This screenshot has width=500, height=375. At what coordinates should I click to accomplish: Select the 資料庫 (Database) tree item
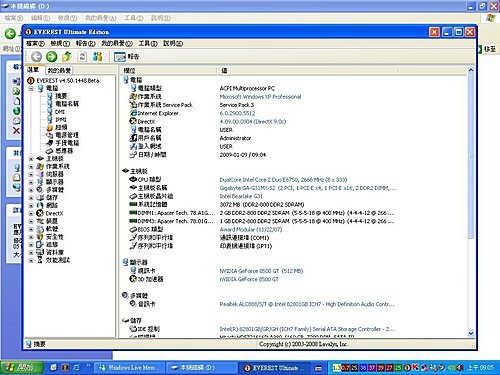(50, 252)
